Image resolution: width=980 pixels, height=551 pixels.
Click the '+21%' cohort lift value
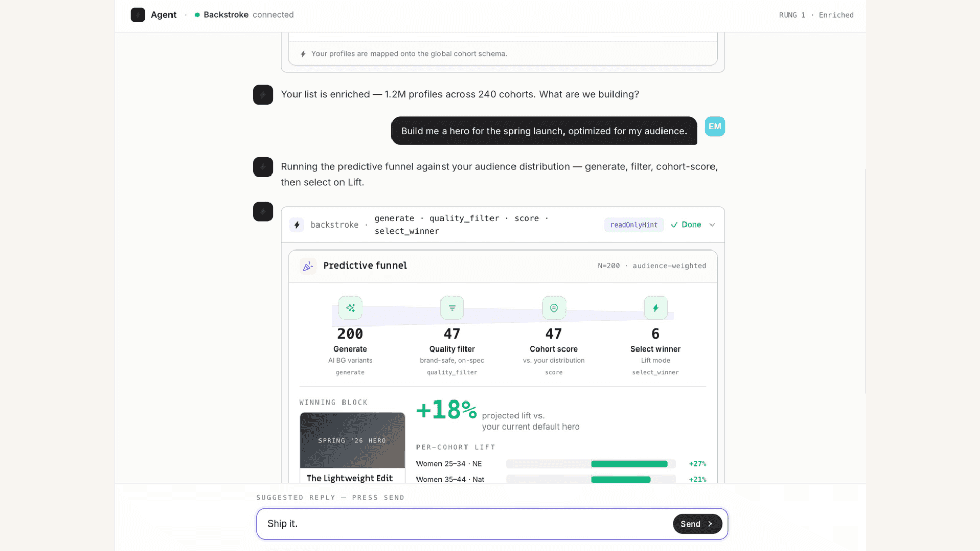697,480
